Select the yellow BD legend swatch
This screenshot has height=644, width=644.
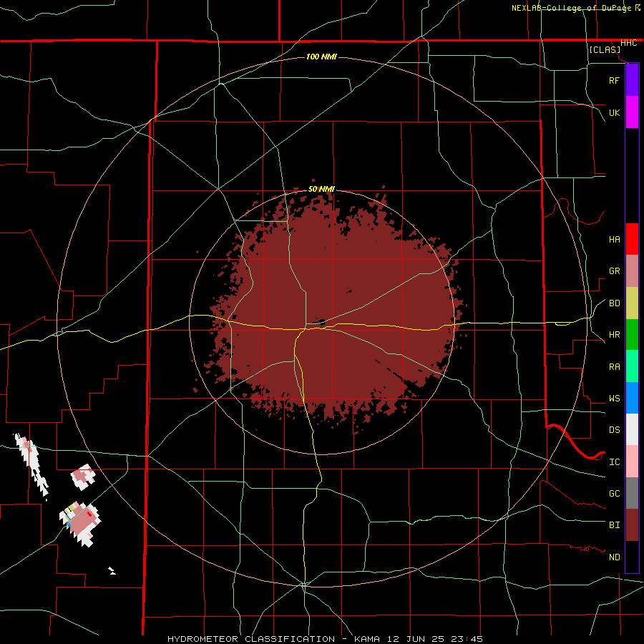point(632,303)
